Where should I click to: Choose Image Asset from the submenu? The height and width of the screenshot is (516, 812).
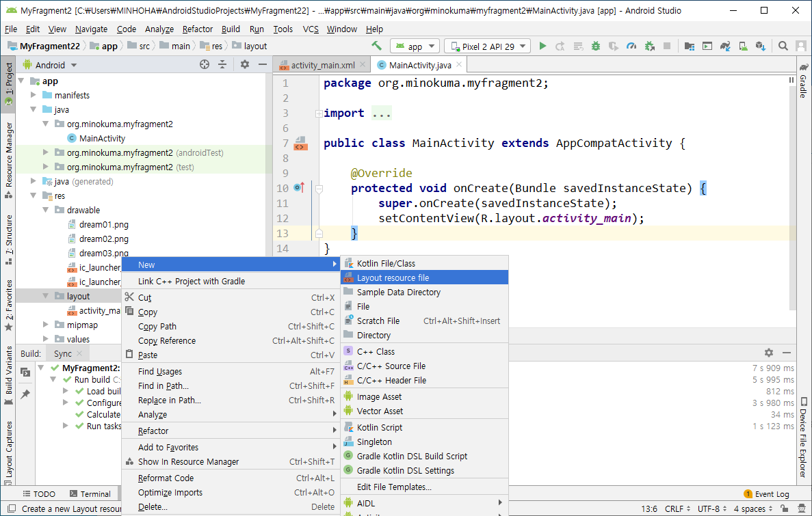[x=425, y=397]
